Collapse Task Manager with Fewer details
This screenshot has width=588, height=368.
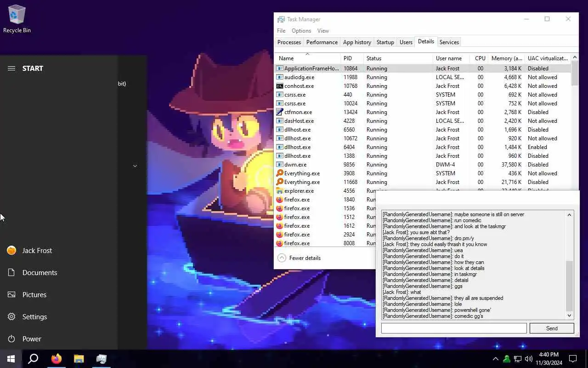tap(299, 258)
